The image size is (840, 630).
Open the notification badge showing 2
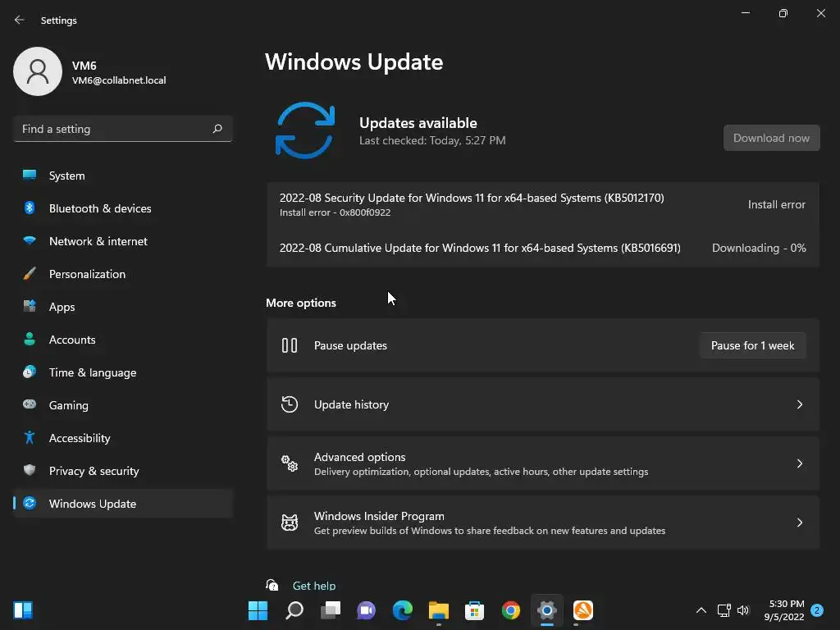point(818,610)
